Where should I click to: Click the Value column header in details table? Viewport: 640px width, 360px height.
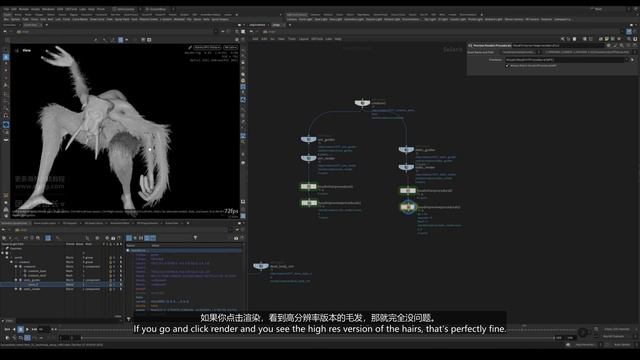click(156, 245)
